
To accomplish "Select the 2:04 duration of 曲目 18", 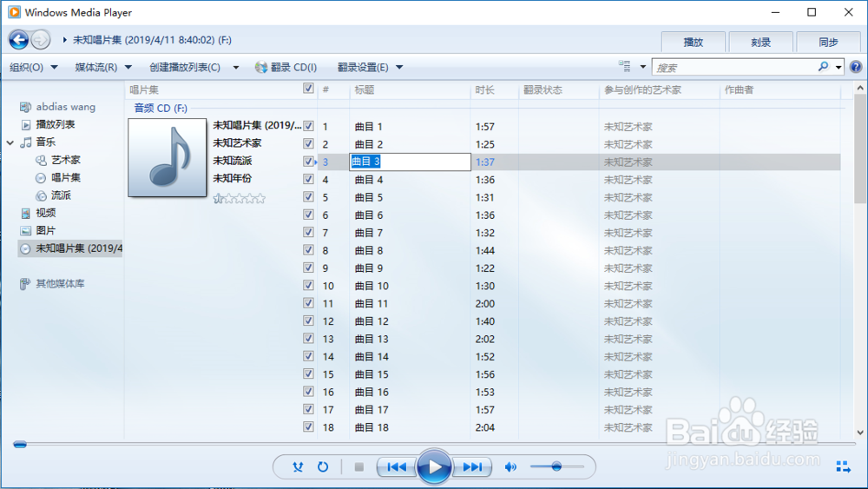I will pos(485,427).
